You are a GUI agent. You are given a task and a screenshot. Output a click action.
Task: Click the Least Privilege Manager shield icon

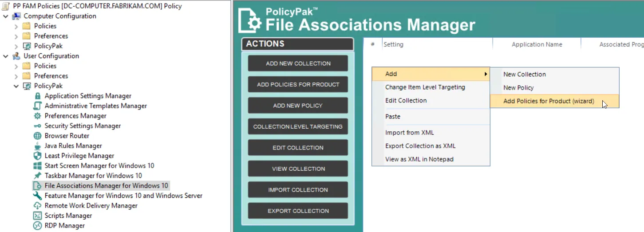(37, 156)
